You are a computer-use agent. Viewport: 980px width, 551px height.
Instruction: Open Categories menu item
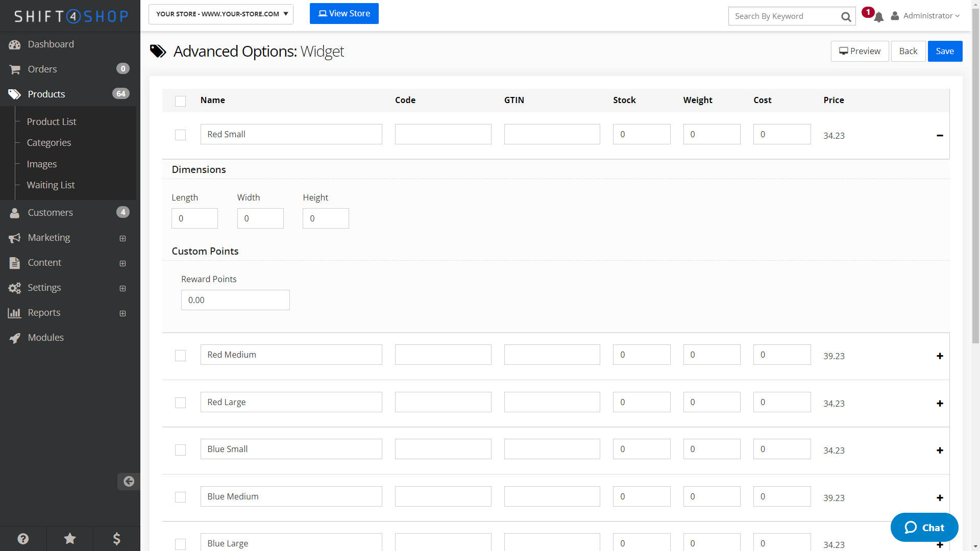tap(49, 142)
